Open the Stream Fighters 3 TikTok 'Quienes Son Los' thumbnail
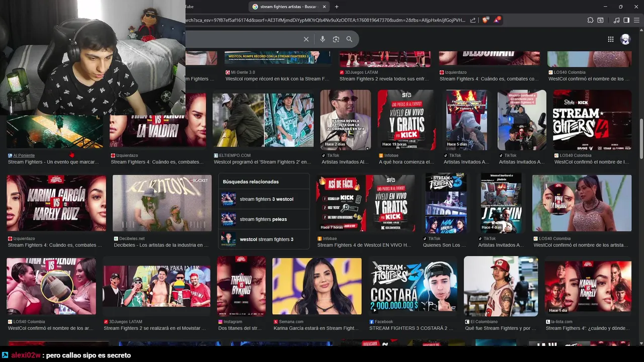Viewport: 644px width, 362px height. click(x=446, y=203)
